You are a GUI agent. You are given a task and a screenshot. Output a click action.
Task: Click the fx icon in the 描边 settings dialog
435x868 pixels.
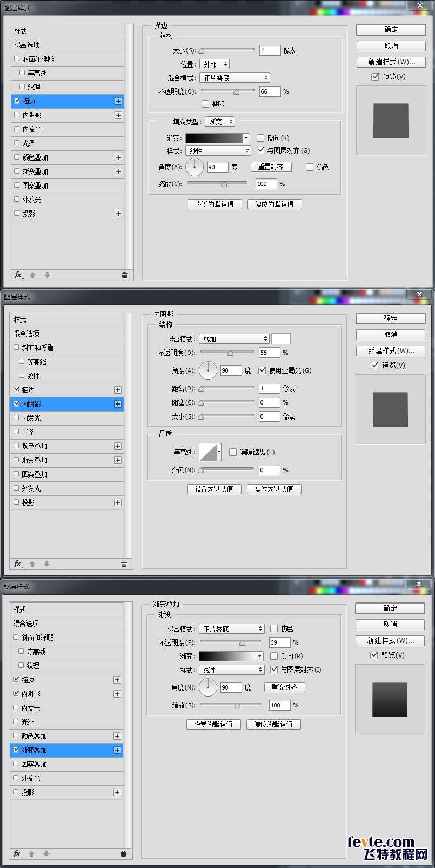pyautogui.click(x=18, y=275)
